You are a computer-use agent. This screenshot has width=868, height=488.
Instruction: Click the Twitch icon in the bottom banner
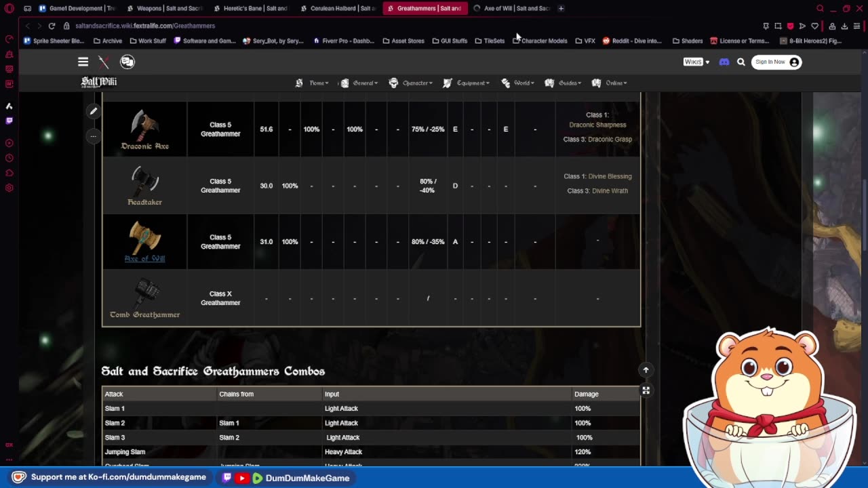[x=227, y=478]
